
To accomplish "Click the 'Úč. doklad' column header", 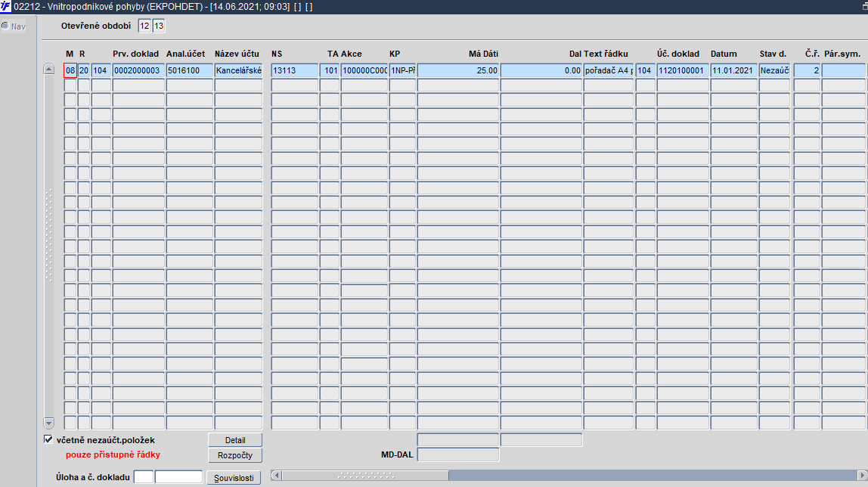I will point(678,54).
